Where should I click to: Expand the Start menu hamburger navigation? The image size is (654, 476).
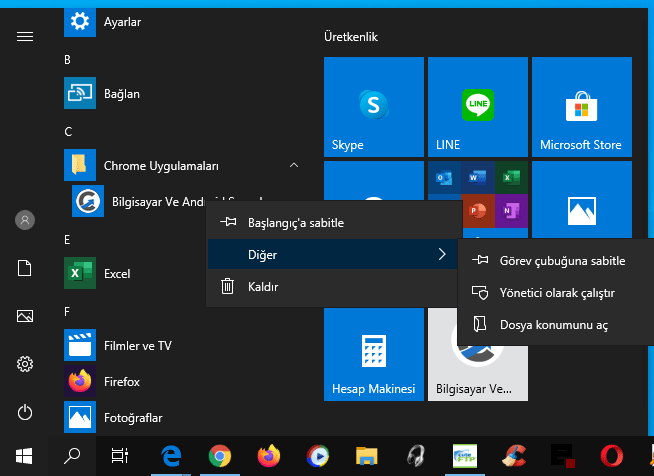pyautogui.click(x=25, y=37)
